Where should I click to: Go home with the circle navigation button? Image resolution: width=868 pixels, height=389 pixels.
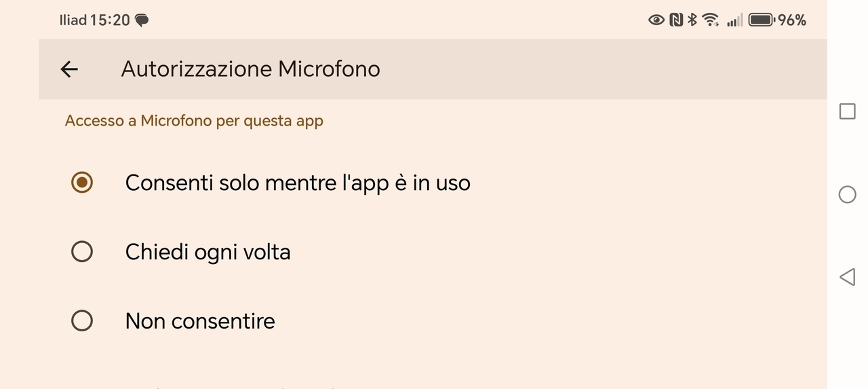coord(847,195)
